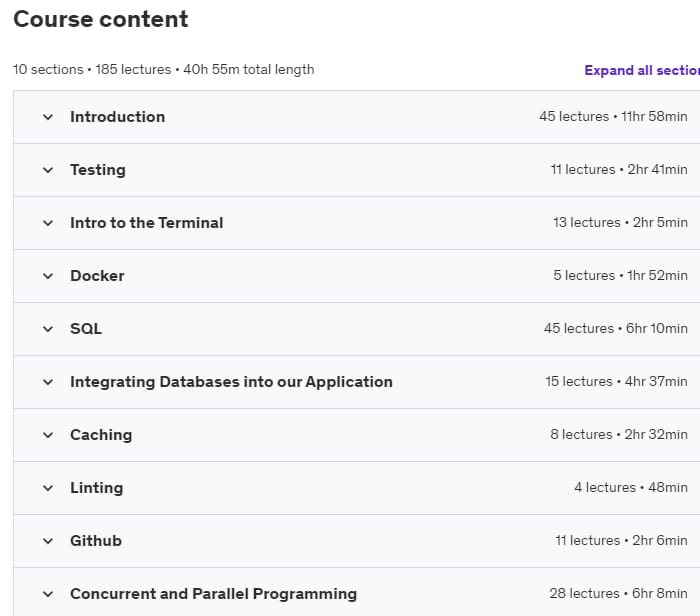Expand the Linting section chevron
Screen dimensions: 700x616
[48, 488]
